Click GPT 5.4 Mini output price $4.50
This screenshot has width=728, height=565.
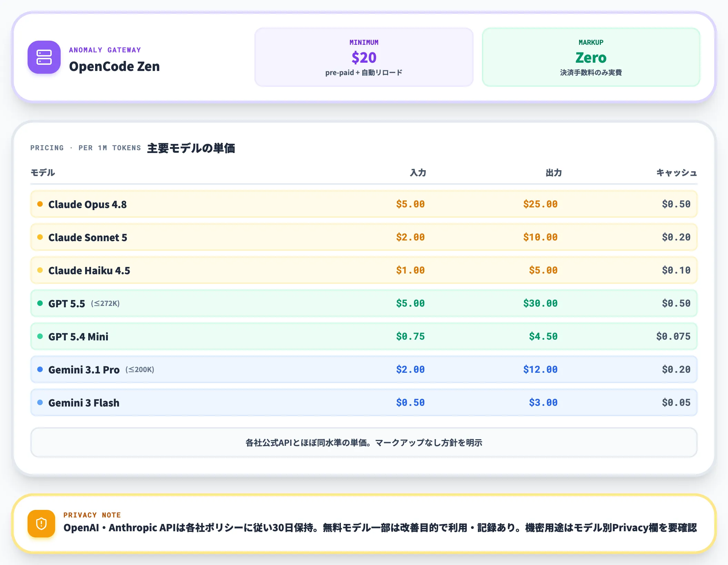[x=543, y=336]
